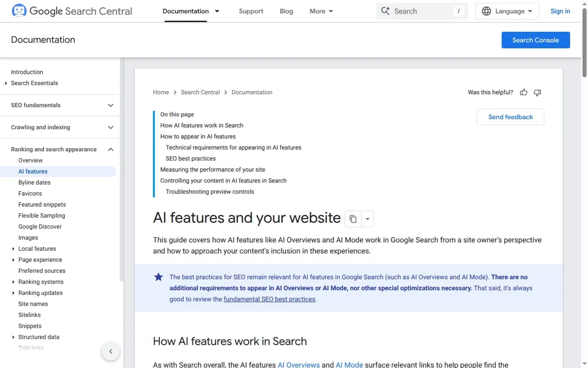
Task: Jump to How to appear in AI features
Action: [x=198, y=137]
